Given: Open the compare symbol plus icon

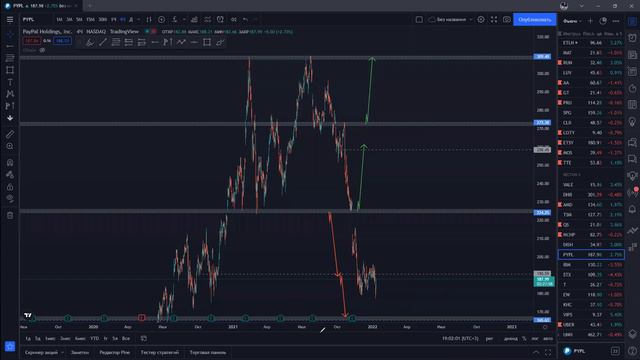Looking at the screenshot, I should [162, 20].
